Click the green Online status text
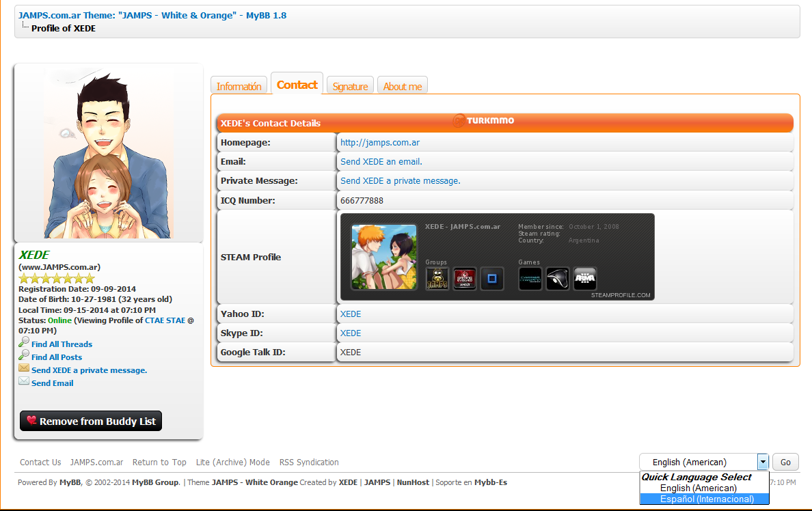The image size is (812, 511). coord(59,320)
